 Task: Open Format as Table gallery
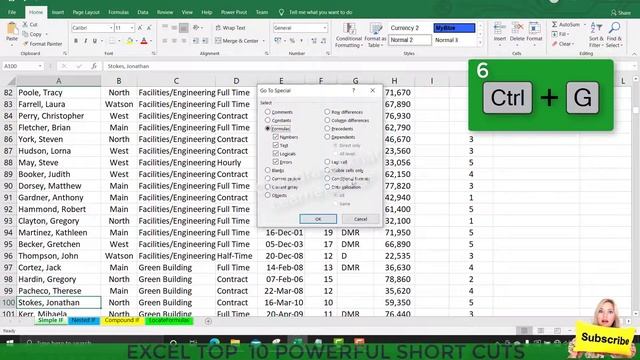click(375, 35)
